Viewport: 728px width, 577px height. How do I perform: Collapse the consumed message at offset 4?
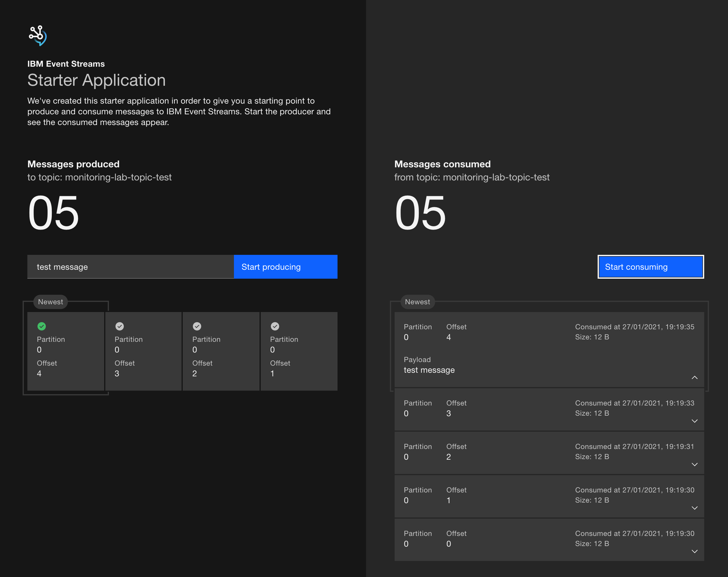(x=694, y=377)
